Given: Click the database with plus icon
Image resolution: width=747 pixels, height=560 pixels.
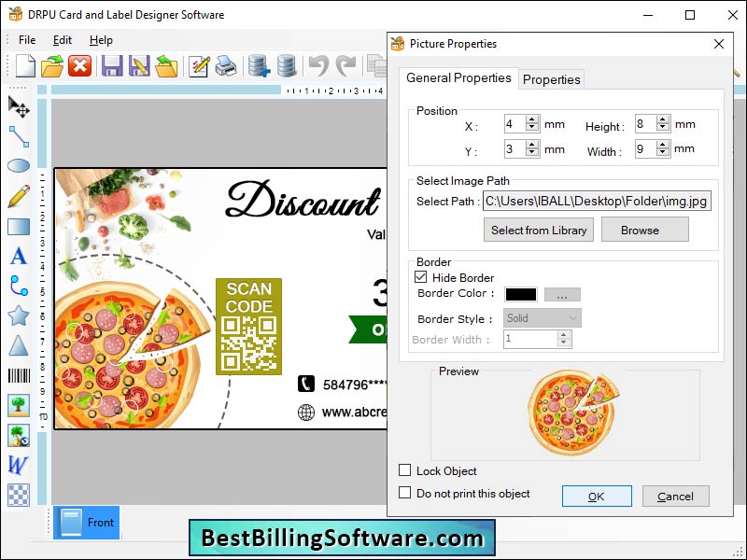Looking at the screenshot, I should [x=259, y=65].
